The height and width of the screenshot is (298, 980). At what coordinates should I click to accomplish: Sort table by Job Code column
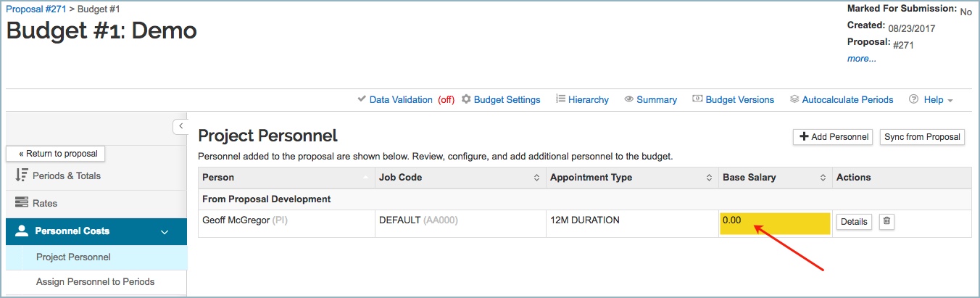click(461, 178)
